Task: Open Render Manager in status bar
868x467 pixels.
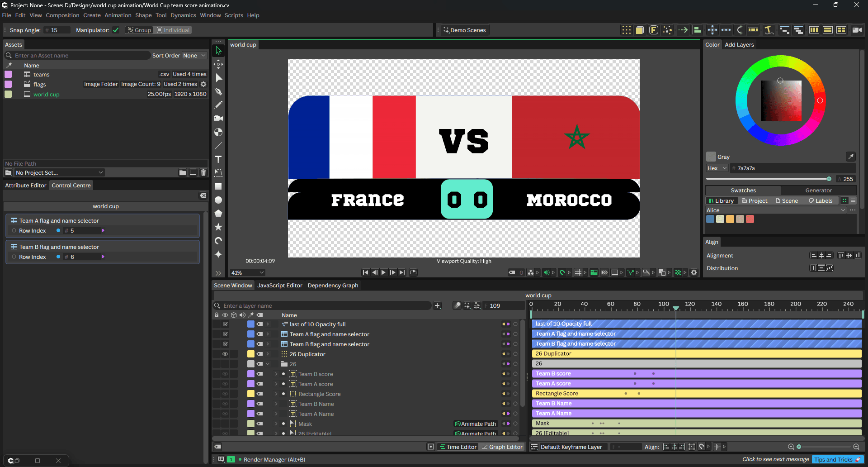Action: (x=274, y=459)
